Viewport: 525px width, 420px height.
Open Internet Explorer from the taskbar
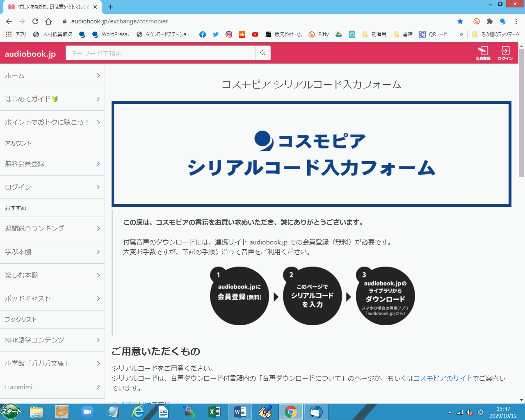138,412
